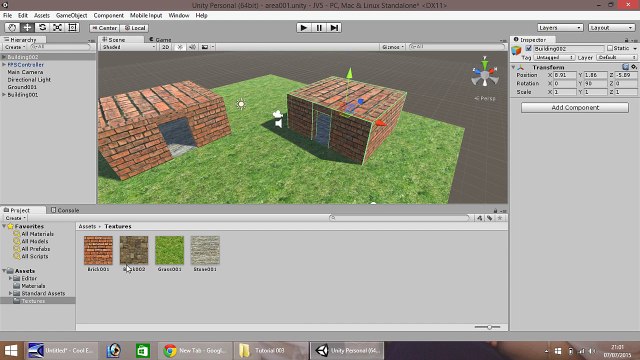This screenshot has height=360, width=640.
Task: Enable the Static checkbox
Action: click(x=610, y=49)
